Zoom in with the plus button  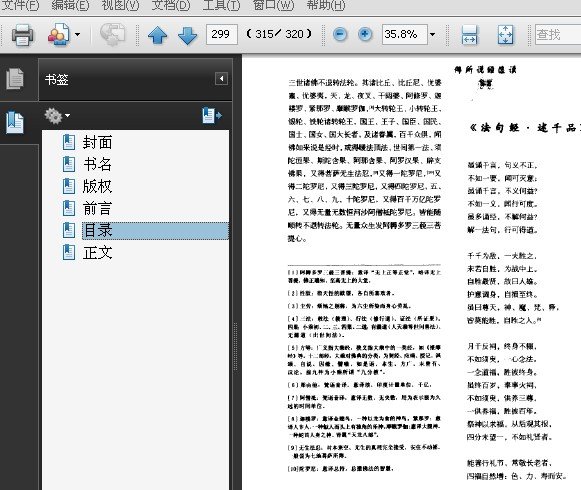coord(365,34)
